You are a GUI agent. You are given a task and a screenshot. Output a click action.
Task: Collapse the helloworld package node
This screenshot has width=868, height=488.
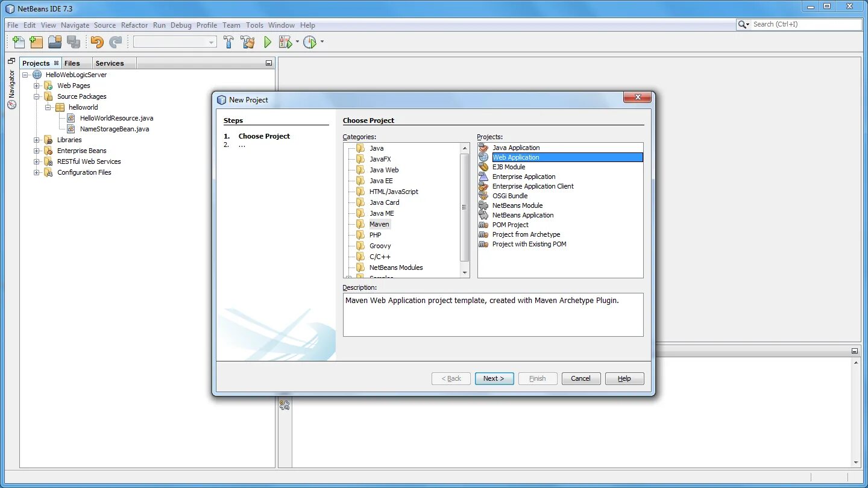pos(48,107)
